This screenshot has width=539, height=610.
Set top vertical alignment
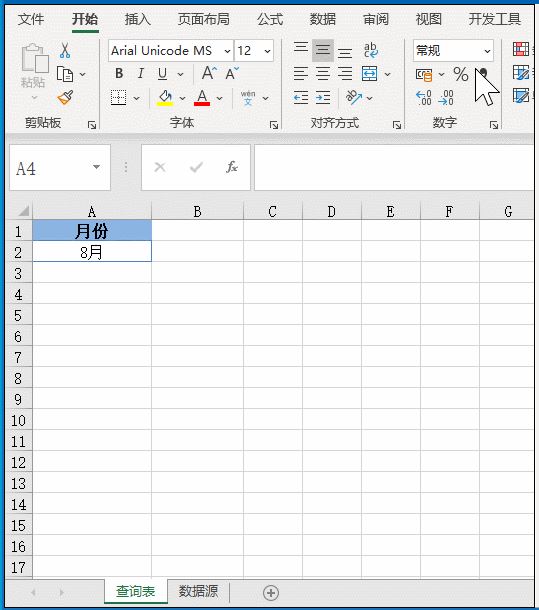[301, 49]
